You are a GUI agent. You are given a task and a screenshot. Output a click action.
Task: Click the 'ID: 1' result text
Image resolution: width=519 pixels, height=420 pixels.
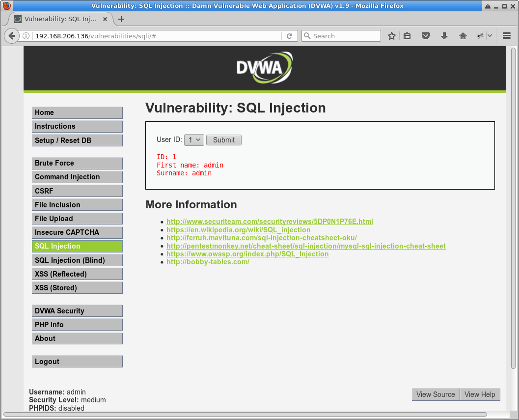[166, 157]
